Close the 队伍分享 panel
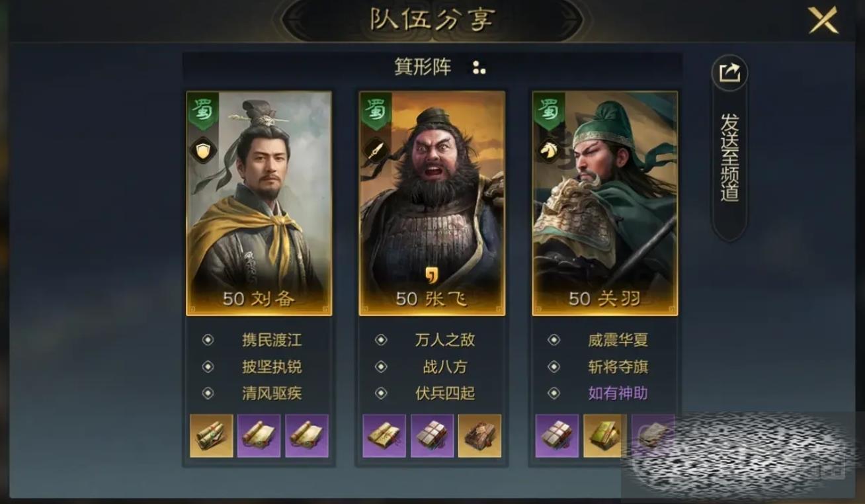This screenshot has width=865, height=504. click(823, 20)
